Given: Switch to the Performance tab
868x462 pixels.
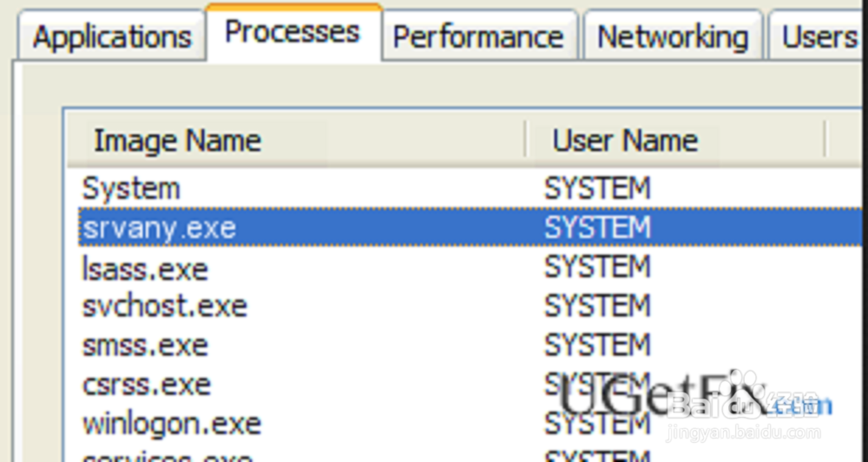Looking at the screenshot, I should [479, 36].
